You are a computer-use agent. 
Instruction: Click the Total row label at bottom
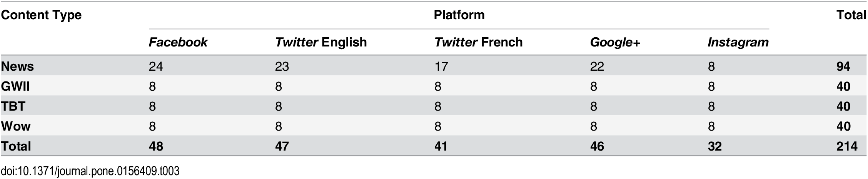[x=16, y=146]
